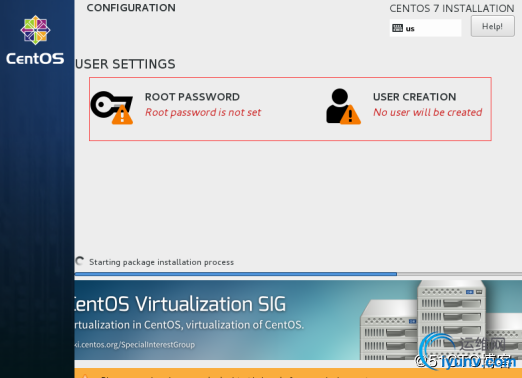Click the USER SETTINGS heading
Viewport: 522px width, 378px height.
(x=125, y=64)
